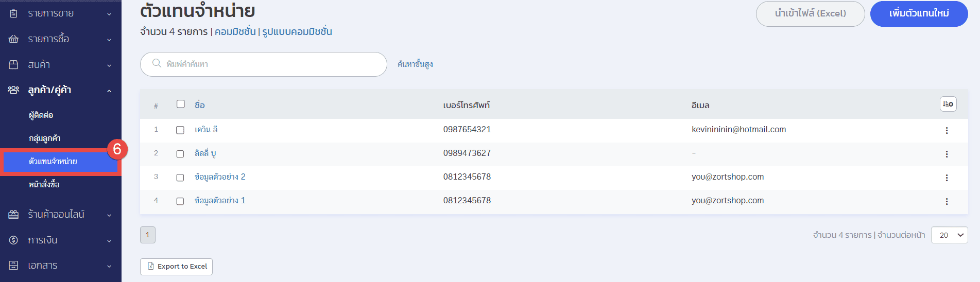980x282 pixels.
Task: Open row actions menu for เควิน ลี
Action: point(947,131)
